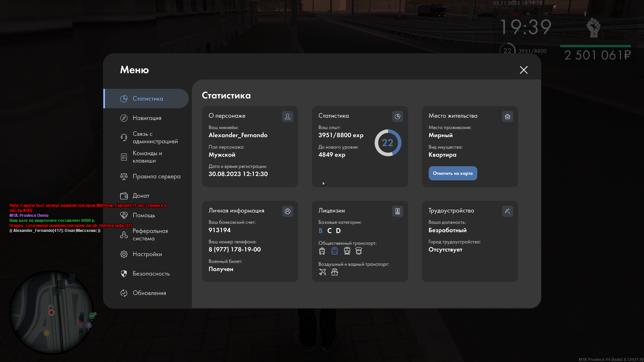Close the Меню window with the X
The width and height of the screenshot is (644, 362).
[x=524, y=70]
